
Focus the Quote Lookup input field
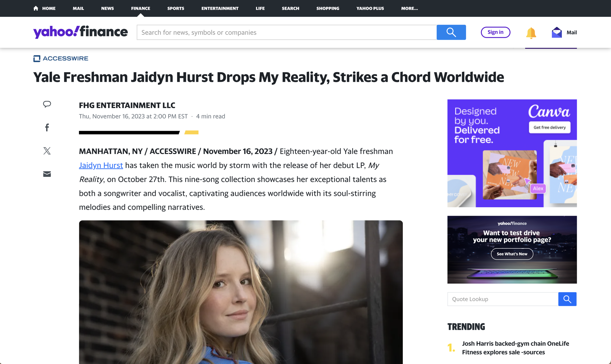pyautogui.click(x=502, y=299)
